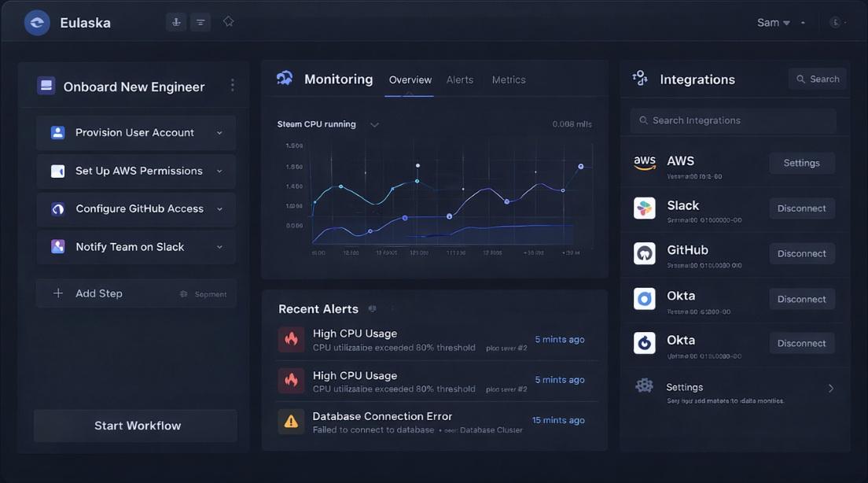Click the star favorite icon in header
Viewport: 868px width, 483px height.
coord(229,22)
